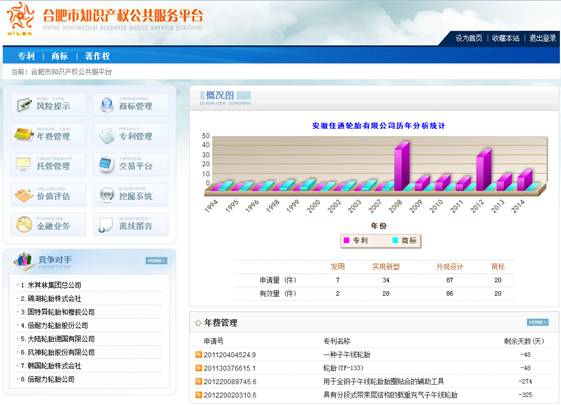Click patent name 一种子午线轮胎

point(347,355)
